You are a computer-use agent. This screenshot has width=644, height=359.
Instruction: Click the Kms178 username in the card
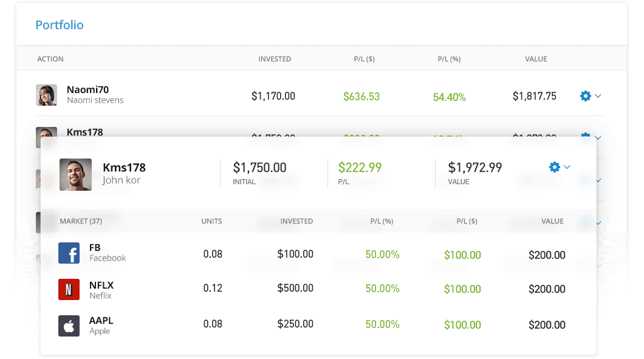[x=124, y=168]
